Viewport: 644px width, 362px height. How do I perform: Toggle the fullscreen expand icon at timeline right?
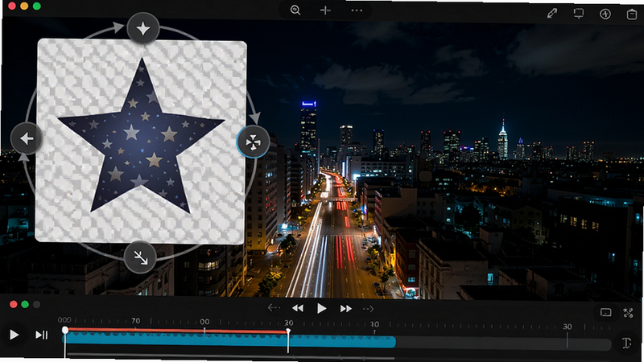tap(628, 313)
